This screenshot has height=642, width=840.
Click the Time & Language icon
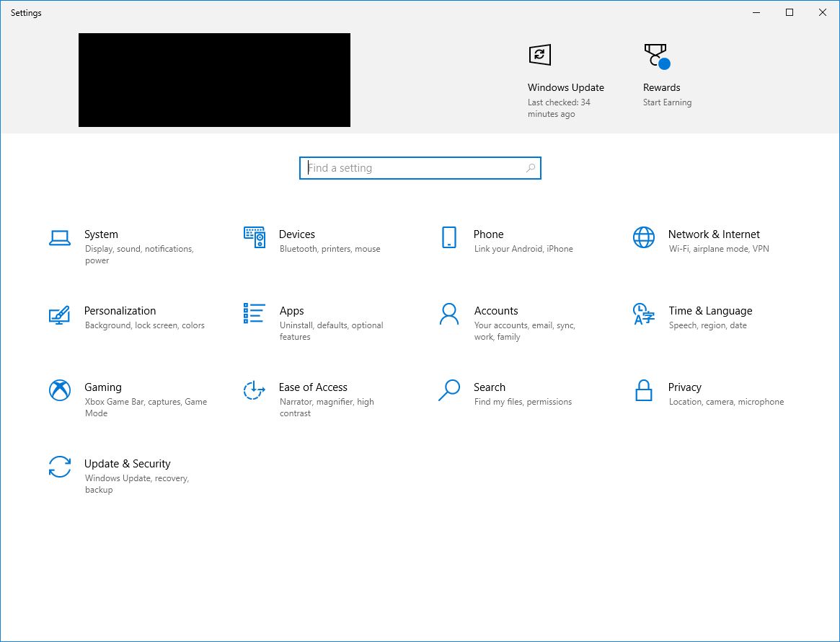(643, 314)
